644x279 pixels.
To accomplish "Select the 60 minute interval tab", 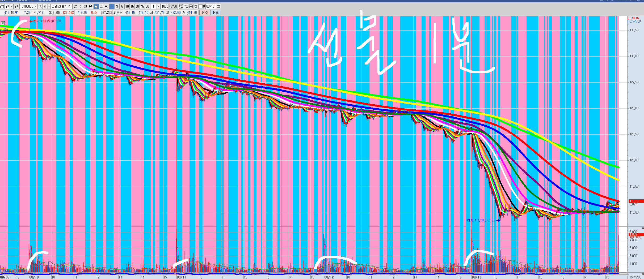I will point(147,6).
